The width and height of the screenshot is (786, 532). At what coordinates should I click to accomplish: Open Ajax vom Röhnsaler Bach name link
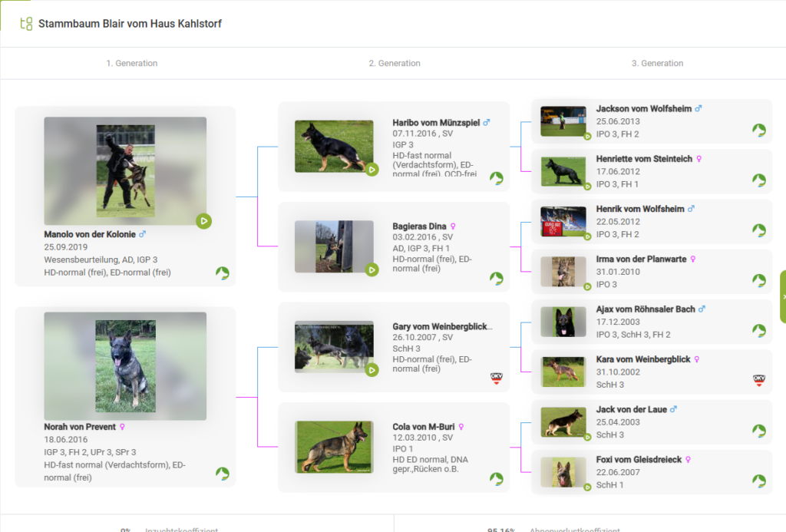(x=646, y=309)
